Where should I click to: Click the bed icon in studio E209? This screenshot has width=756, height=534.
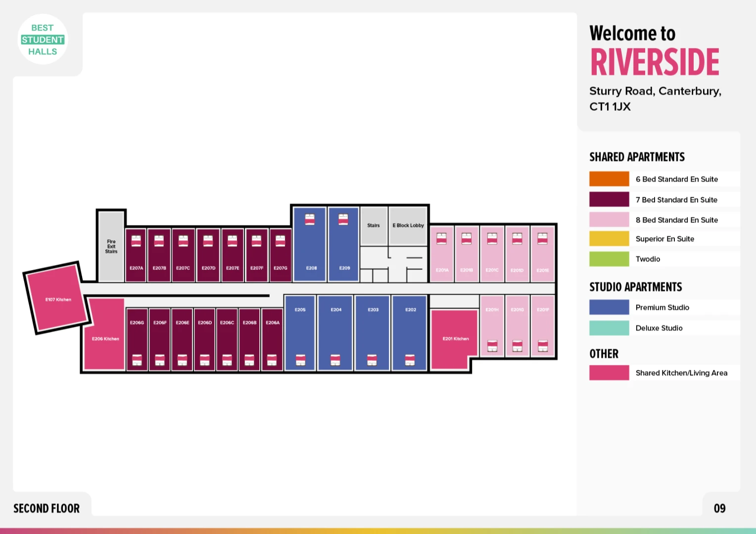(x=343, y=219)
